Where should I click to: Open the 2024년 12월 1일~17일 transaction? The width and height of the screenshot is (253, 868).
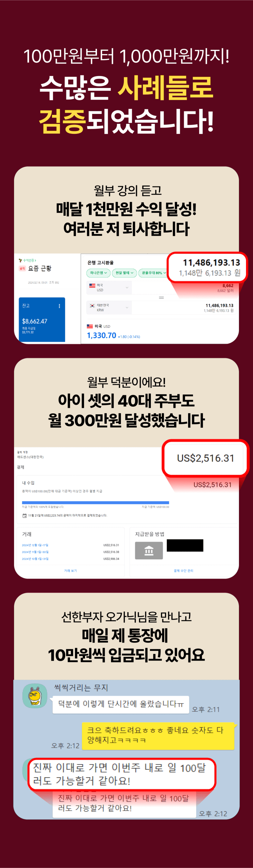35,545
